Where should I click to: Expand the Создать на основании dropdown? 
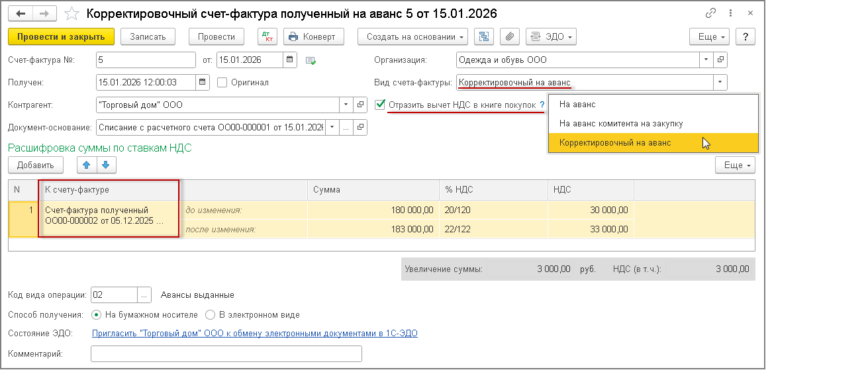click(x=412, y=36)
